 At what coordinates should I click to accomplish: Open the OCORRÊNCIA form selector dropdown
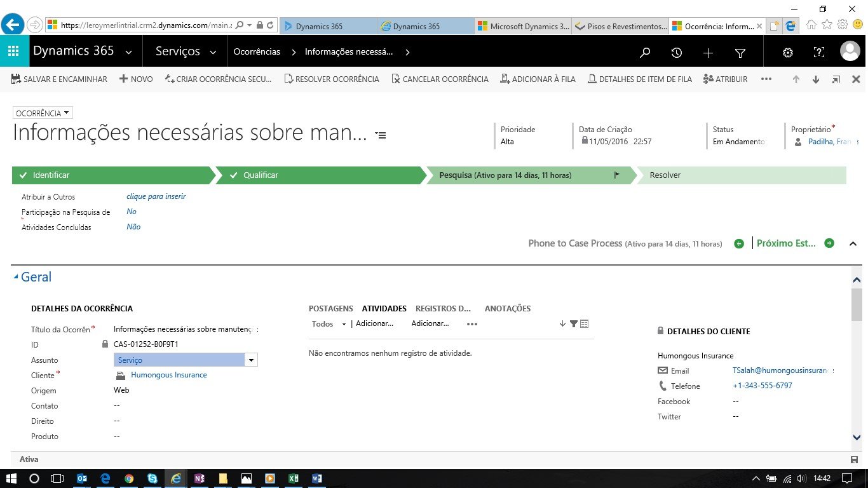tap(43, 113)
